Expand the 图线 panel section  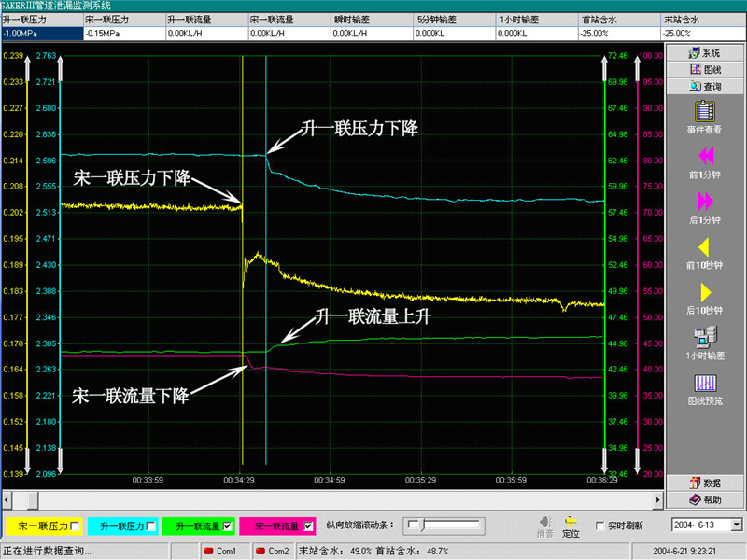pos(705,69)
